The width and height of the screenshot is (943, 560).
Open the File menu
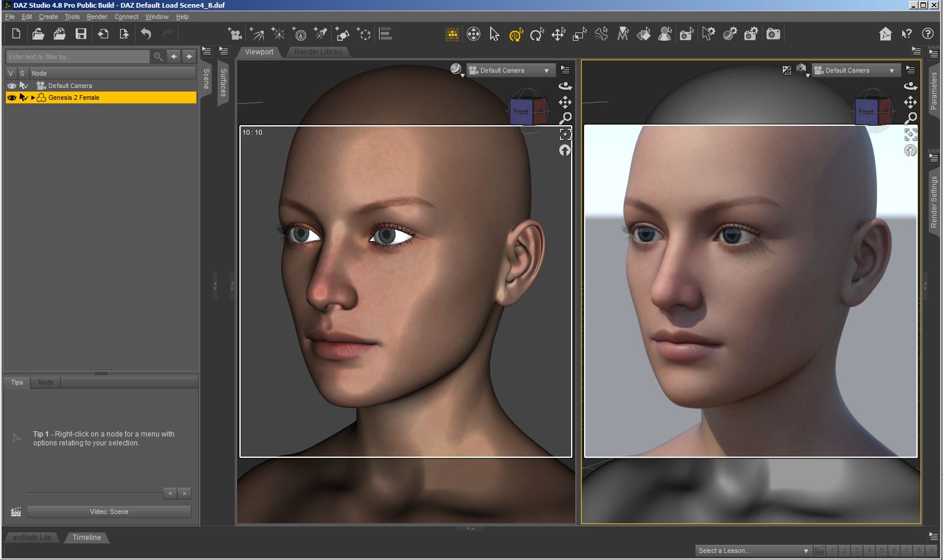[x=10, y=17]
